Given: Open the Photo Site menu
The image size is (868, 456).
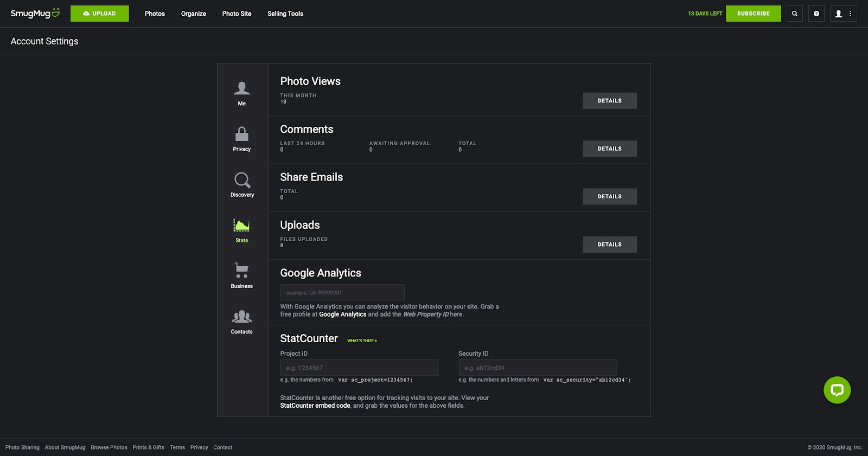Looking at the screenshot, I should coord(237,14).
